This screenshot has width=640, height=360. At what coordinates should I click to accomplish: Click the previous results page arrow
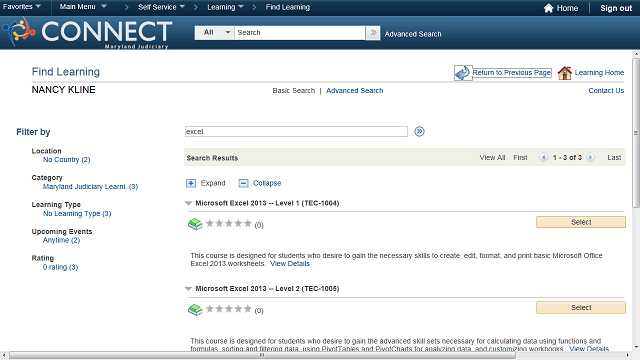point(543,157)
